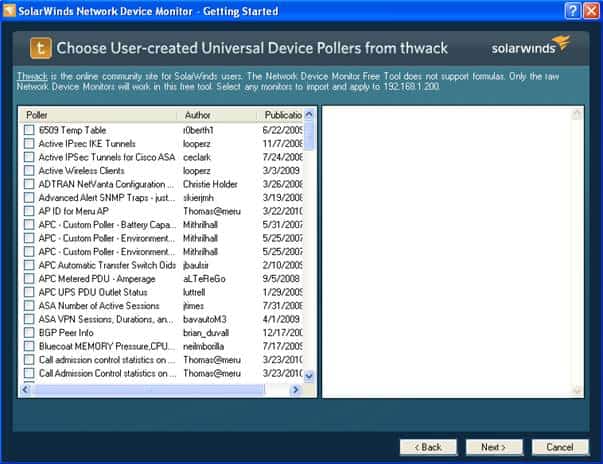Click the details pane scroll down arrow
Screen dimensions: 603x464
click(x=576, y=390)
